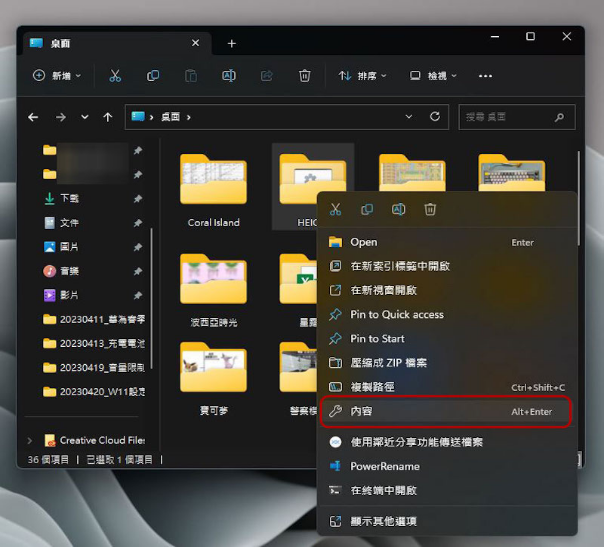The width and height of the screenshot is (604, 547).
Task: Open the see more ellipsis toolbar button
Action: (486, 76)
